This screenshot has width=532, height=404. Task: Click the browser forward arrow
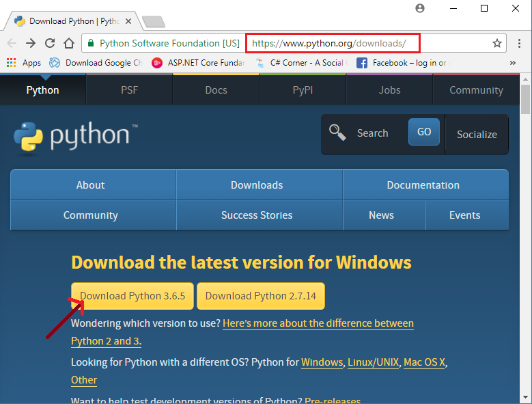31,43
